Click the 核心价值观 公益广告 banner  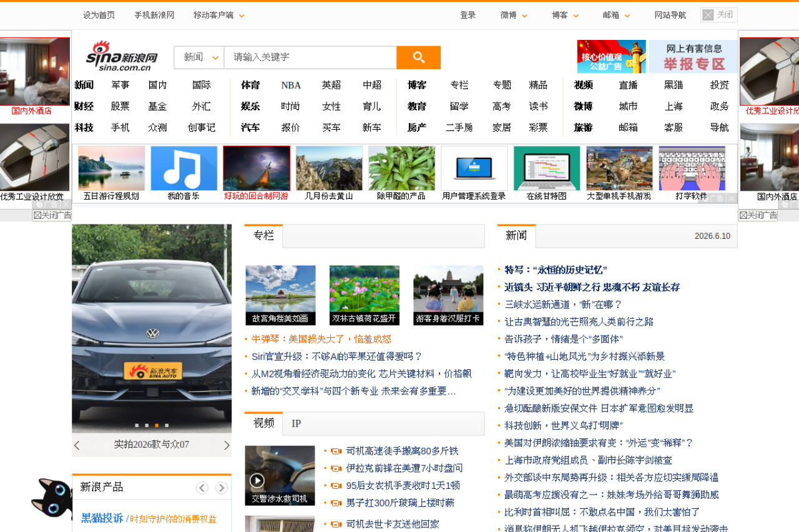pyautogui.click(x=612, y=57)
